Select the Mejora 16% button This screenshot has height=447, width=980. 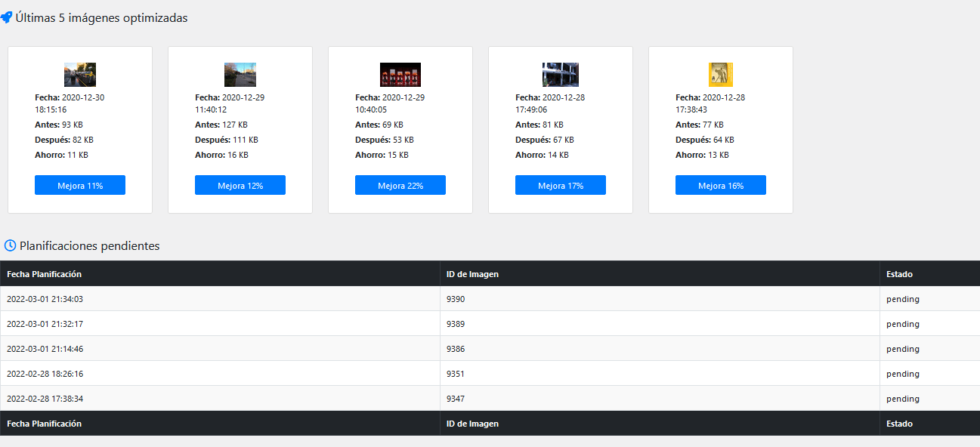pyautogui.click(x=721, y=185)
